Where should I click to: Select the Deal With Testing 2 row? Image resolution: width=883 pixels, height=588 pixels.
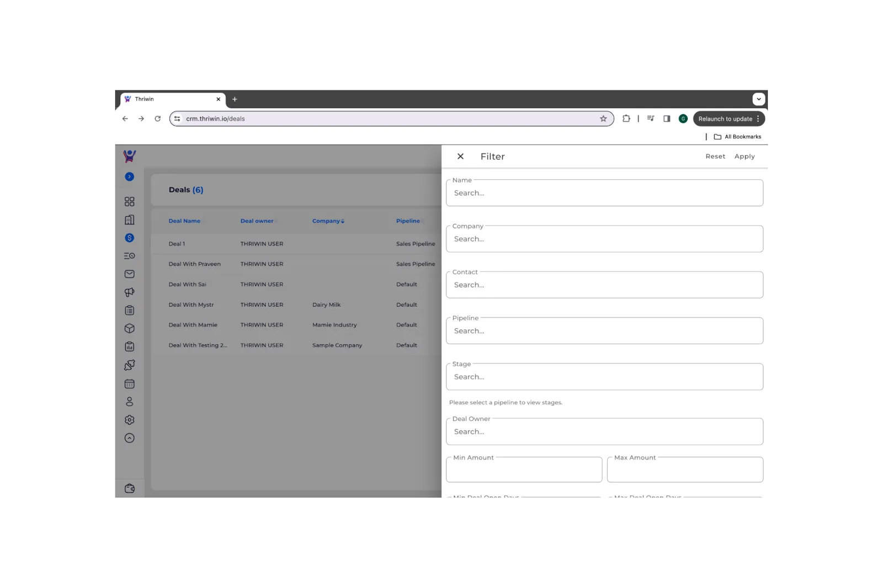(x=198, y=346)
